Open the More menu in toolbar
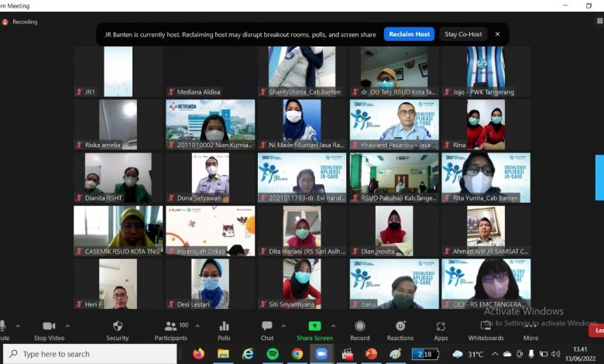The image size is (604, 364). [x=530, y=330]
